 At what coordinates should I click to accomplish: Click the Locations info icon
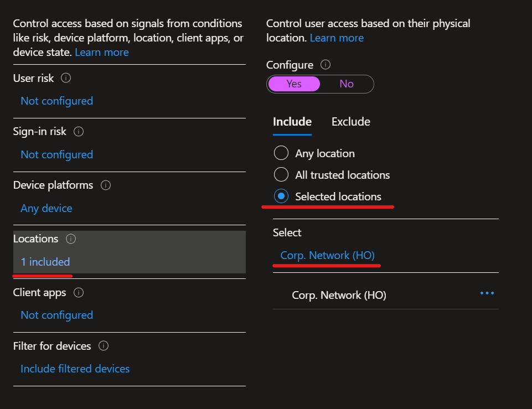tap(71, 239)
